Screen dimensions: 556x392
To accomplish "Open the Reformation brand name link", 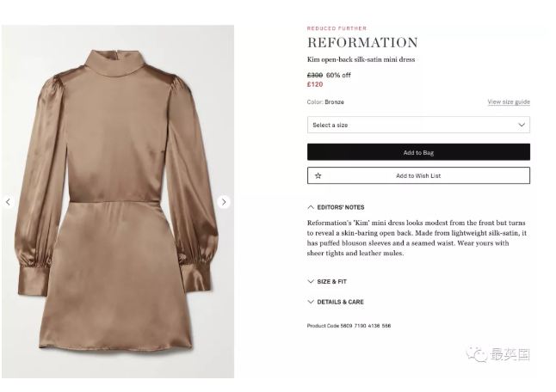I will (x=362, y=43).
